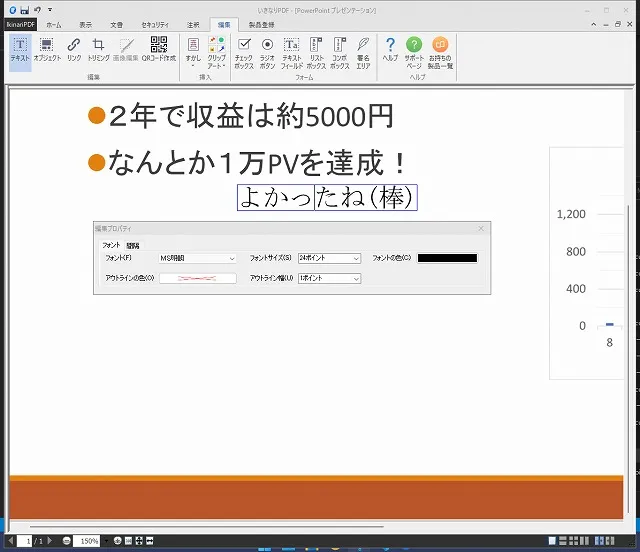Open ヘルプ with the blue question mark
This screenshot has height=552, width=640.
click(x=390, y=49)
